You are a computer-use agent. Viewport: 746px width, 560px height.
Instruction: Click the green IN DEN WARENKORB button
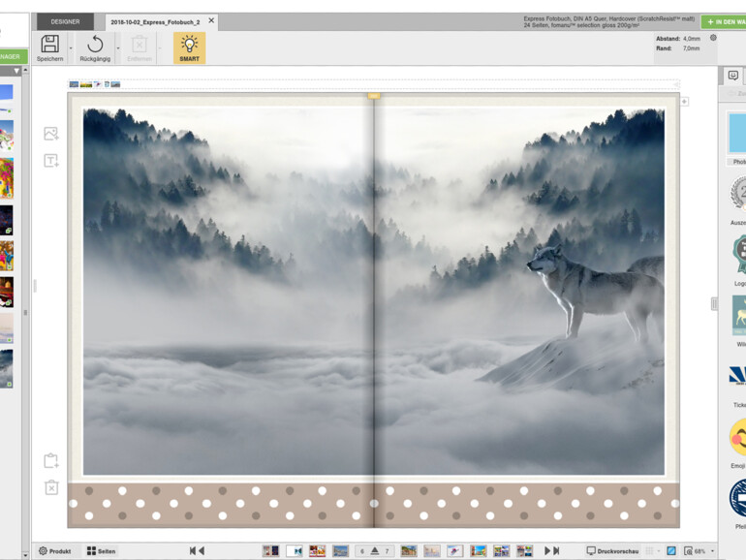pos(724,22)
